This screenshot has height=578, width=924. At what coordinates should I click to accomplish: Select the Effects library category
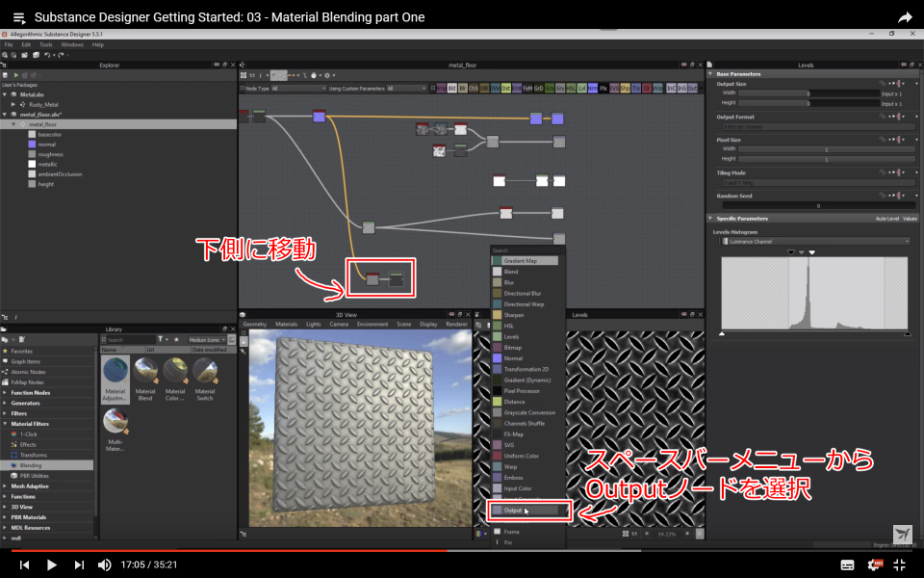[x=28, y=445]
